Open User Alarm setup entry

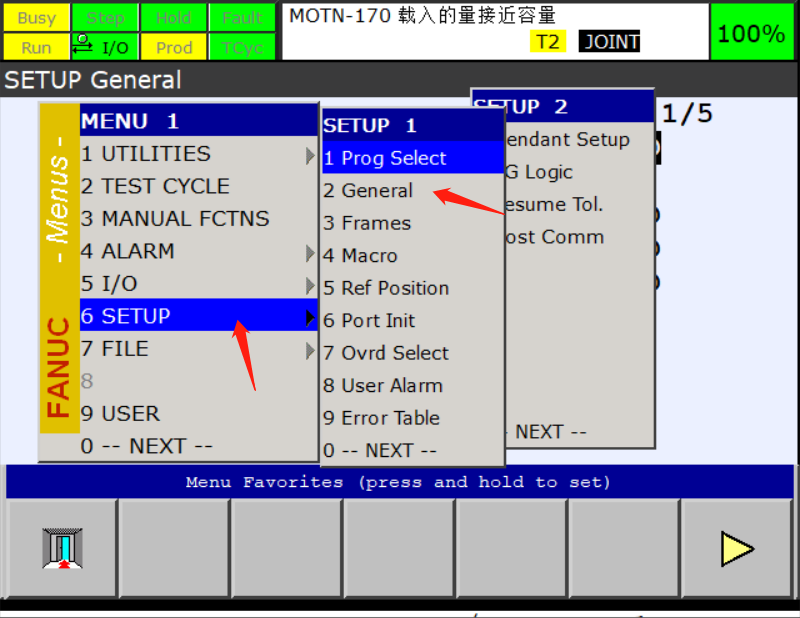coord(413,385)
